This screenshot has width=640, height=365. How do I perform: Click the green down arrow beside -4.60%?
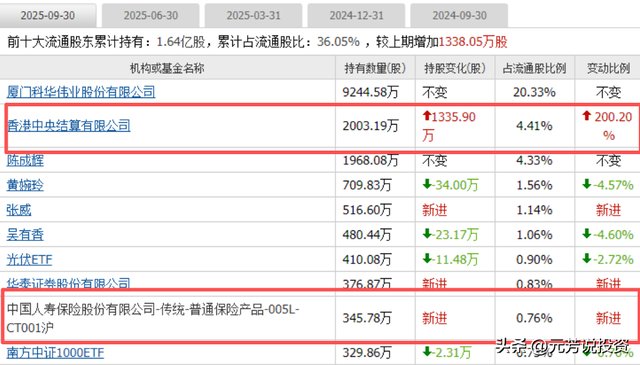click(587, 234)
